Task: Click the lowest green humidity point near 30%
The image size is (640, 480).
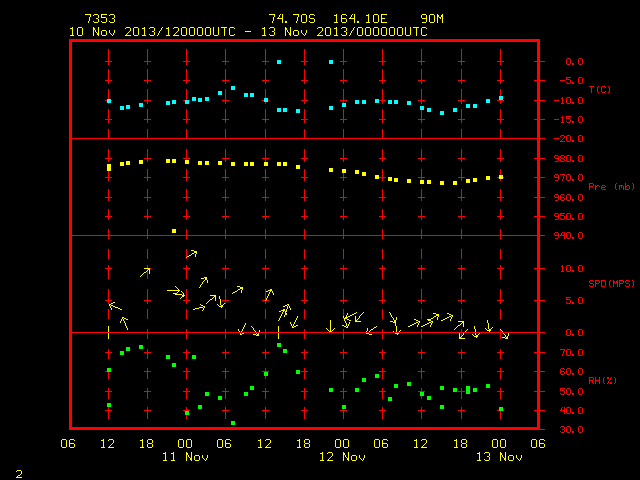Action: tap(233, 423)
